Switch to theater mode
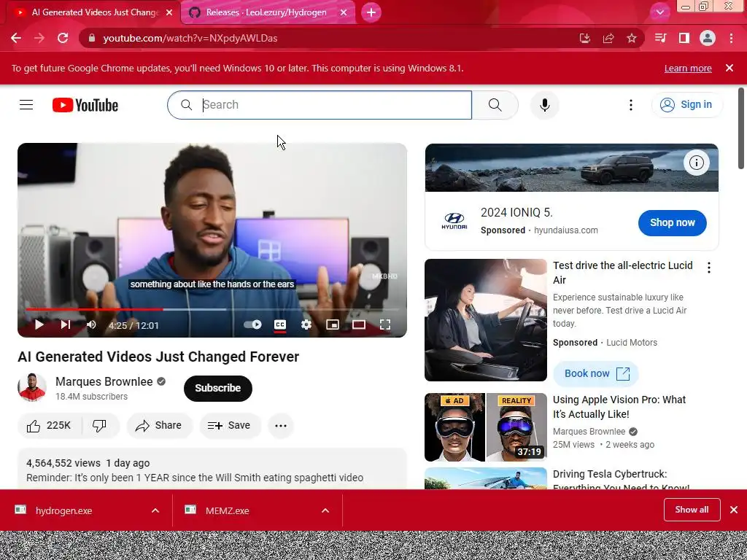 (359, 324)
